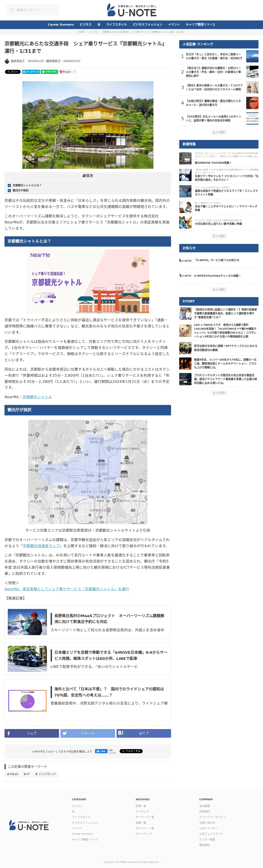The image size is (263, 868).
Task: Click the search magnifier icon
Action: (12, 10)
